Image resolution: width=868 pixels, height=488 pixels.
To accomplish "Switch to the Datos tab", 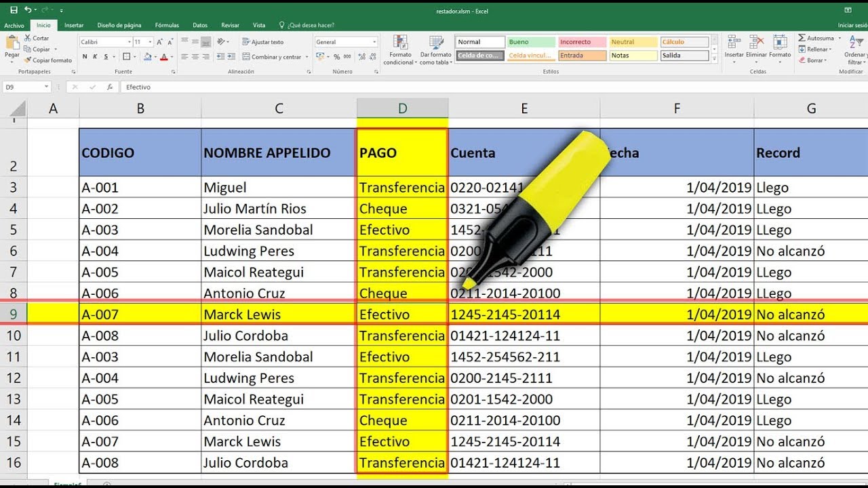I will [x=200, y=25].
